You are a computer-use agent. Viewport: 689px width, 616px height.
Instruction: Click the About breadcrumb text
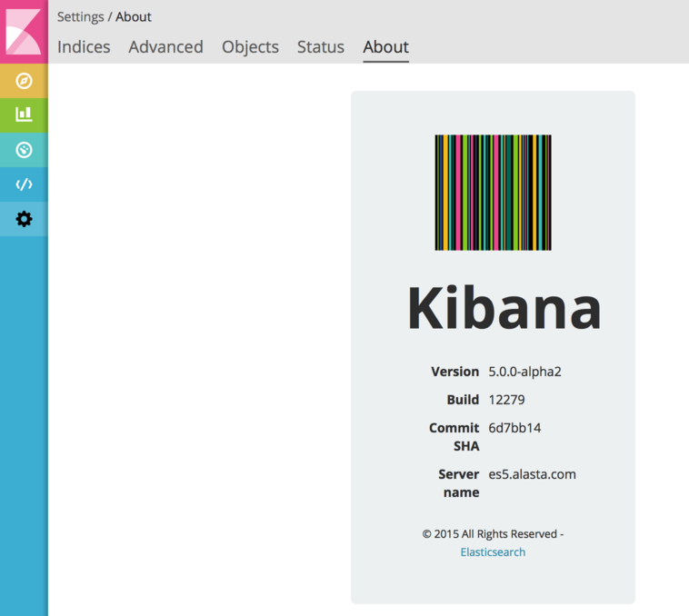[133, 16]
